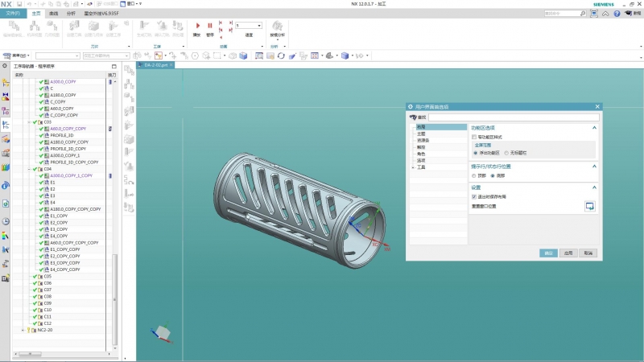Select the 底部 radio for the status line position
The width and height of the screenshot is (644, 362).
click(x=493, y=176)
